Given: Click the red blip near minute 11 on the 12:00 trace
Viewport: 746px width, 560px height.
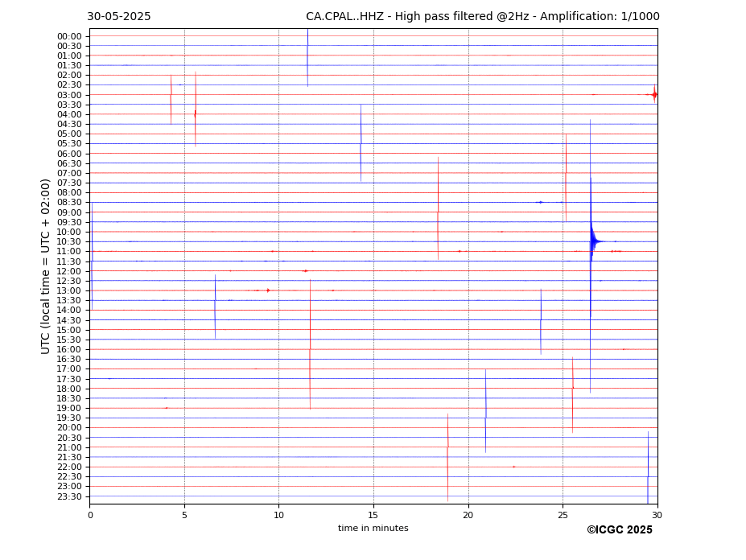Looking at the screenshot, I should tap(305, 270).
